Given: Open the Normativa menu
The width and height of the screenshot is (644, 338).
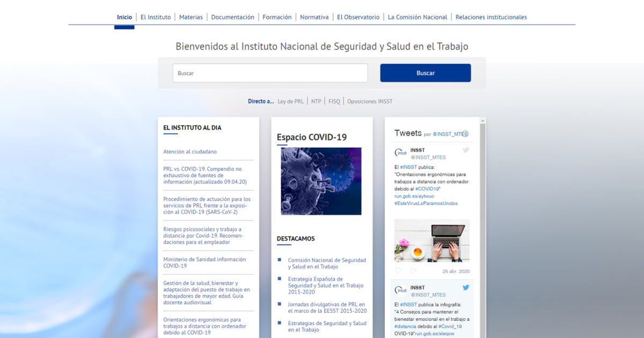Looking at the screenshot, I should [314, 17].
